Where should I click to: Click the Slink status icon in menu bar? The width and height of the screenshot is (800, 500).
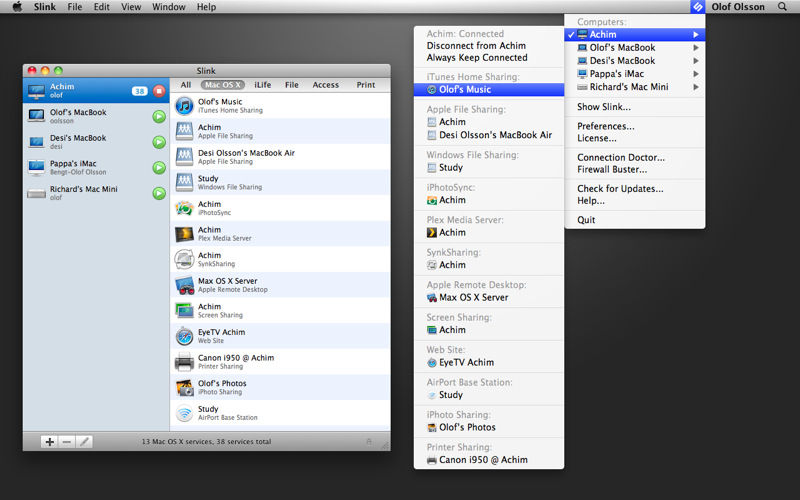pos(697,7)
